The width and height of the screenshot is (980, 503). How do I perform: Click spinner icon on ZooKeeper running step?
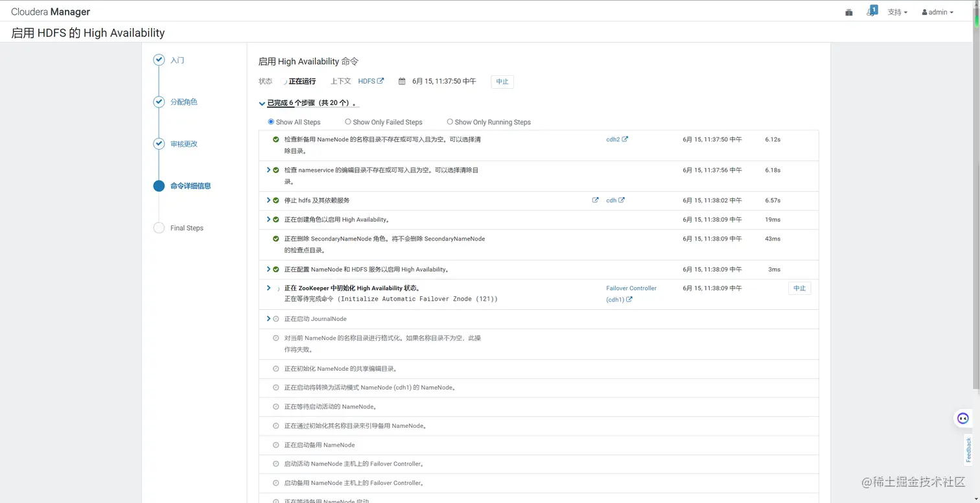tap(277, 289)
